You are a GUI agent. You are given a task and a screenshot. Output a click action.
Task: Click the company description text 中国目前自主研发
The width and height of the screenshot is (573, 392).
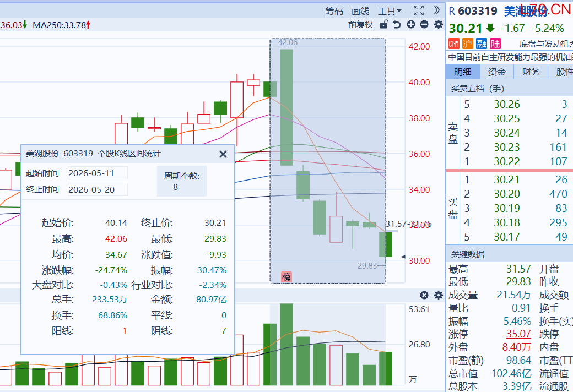click(x=511, y=57)
